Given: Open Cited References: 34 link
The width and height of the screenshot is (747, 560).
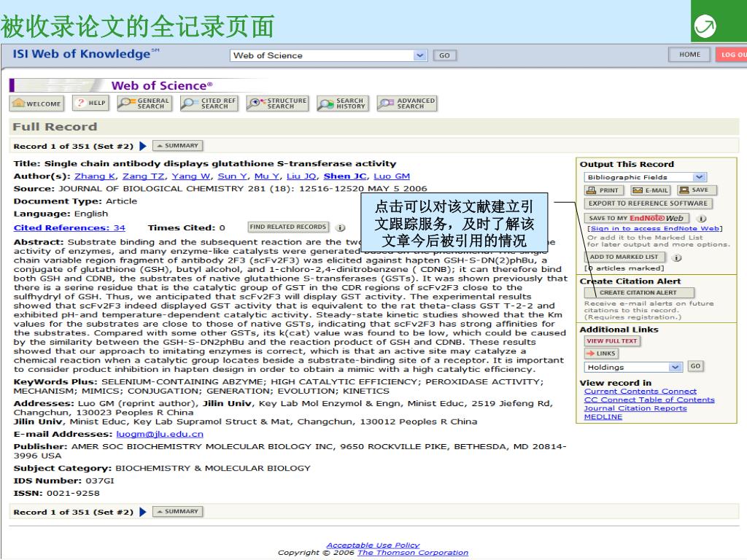Looking at the screenshot, I should coord(69,227).
